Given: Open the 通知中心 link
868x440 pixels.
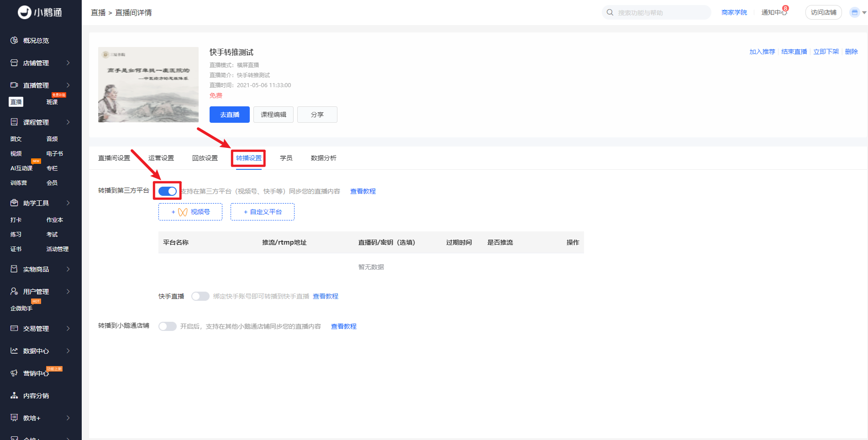Looking at the screenshot, I should point(774,13).
